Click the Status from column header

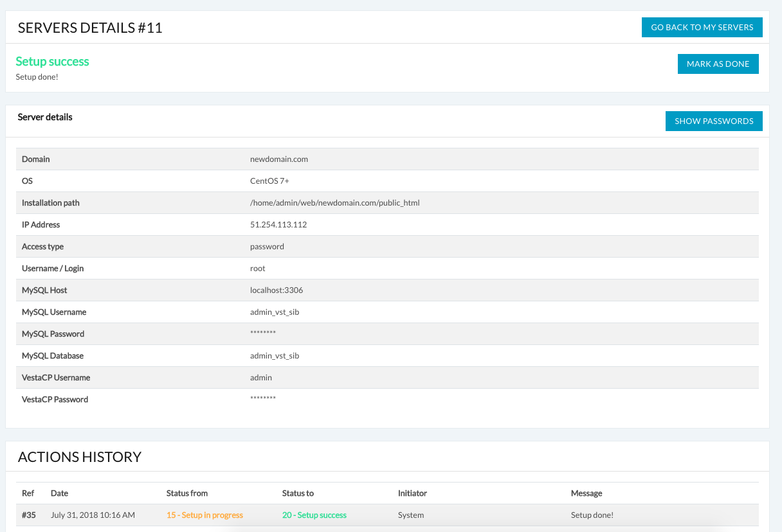point(186,493)
